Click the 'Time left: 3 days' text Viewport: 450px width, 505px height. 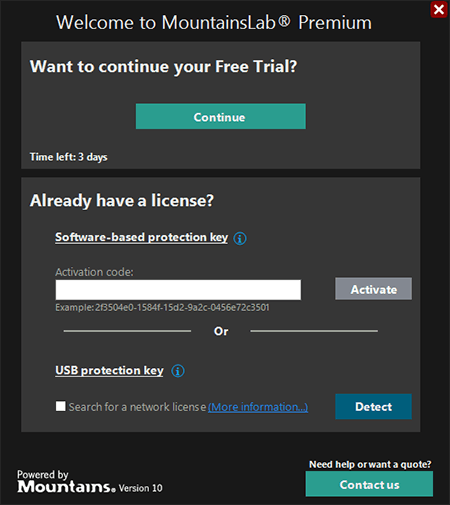click(x=69, y=157)
